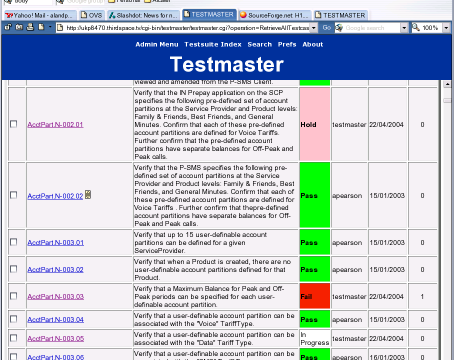Open the search engine dropdown arrow
454x360 pixels.
pos(404,28)
